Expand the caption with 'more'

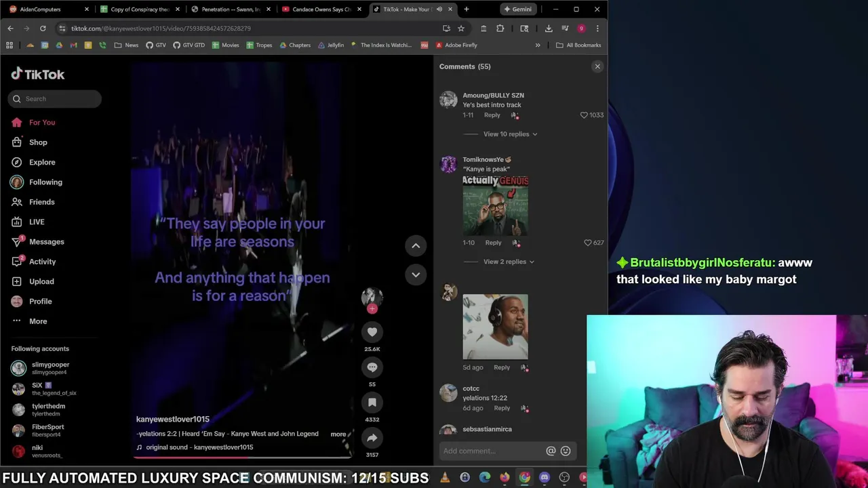(338, 434)
